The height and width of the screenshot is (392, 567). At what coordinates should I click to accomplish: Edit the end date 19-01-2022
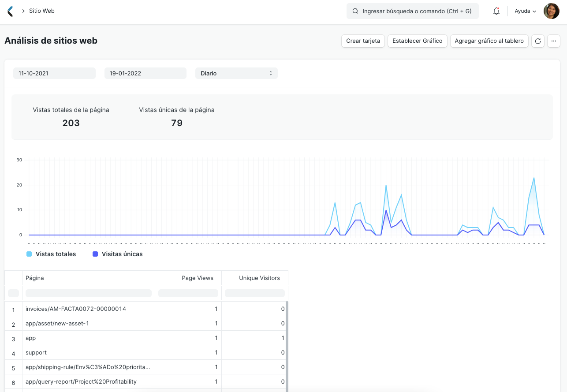click(x=145, y=73)
